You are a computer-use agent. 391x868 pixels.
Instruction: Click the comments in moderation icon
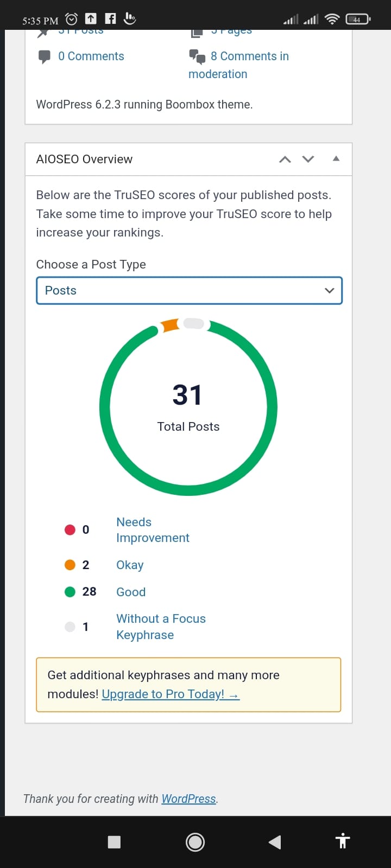197,56
